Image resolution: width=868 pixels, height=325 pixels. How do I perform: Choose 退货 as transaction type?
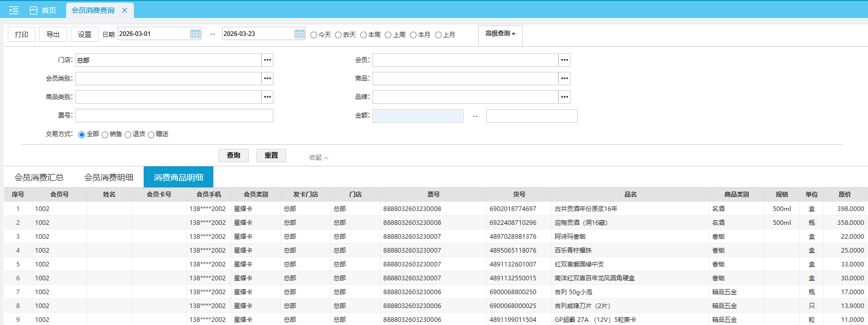point(128,135)
